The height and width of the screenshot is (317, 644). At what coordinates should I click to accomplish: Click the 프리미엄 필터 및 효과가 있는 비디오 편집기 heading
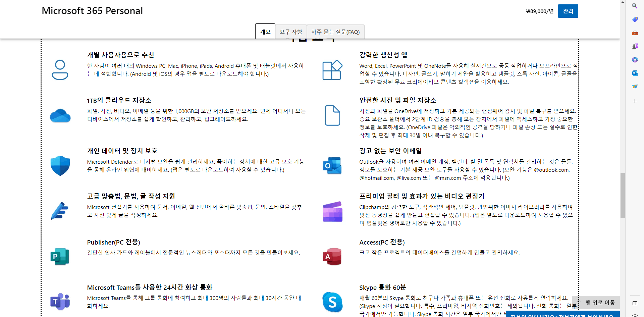(x=422, y=196)
